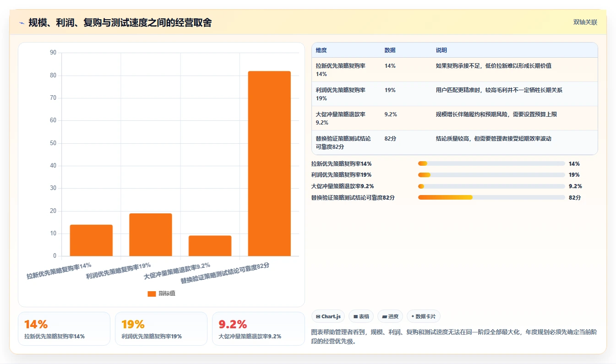
Task: Click the 数据卡片 tag chip
Action: 424,316
